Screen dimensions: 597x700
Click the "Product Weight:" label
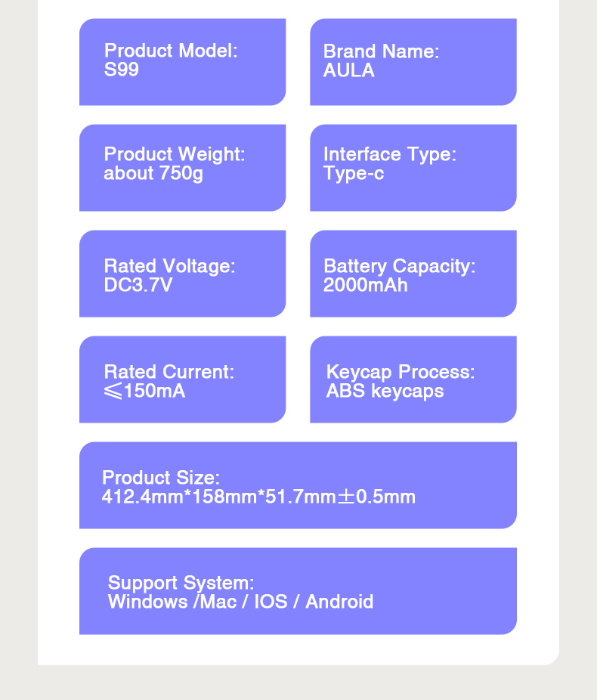(x=175, y=154)
